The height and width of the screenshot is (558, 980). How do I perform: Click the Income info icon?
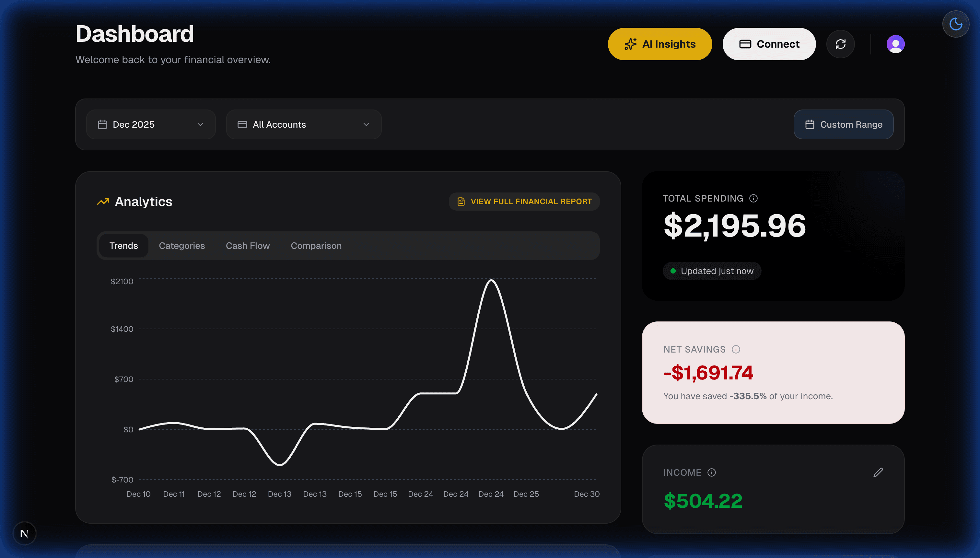click(712, 472)
